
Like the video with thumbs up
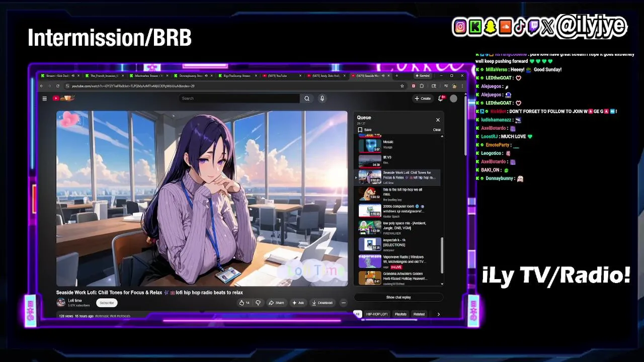pos(244,303)
